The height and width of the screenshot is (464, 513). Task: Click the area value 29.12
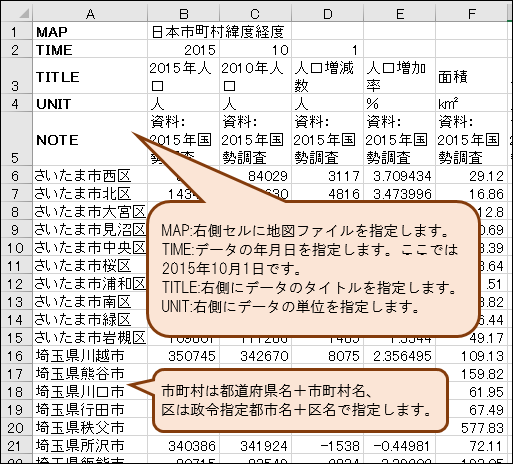tap(486, 176)
